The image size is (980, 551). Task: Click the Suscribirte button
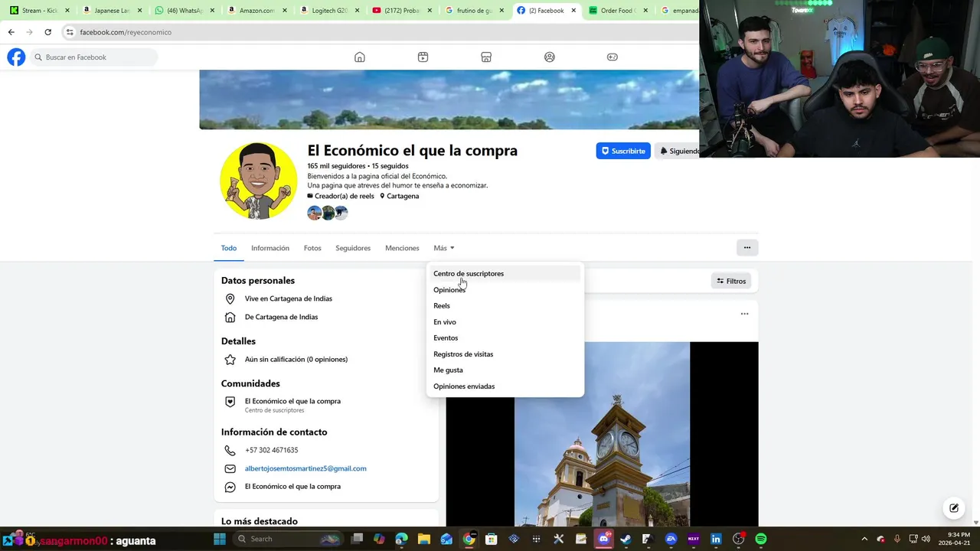click(x=623, y=151)
